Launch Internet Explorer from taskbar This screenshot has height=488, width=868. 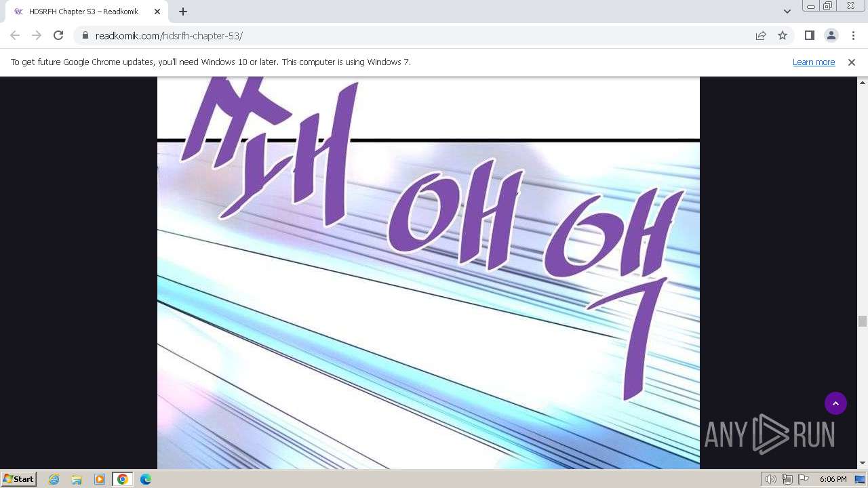click(x=54, y=479)
